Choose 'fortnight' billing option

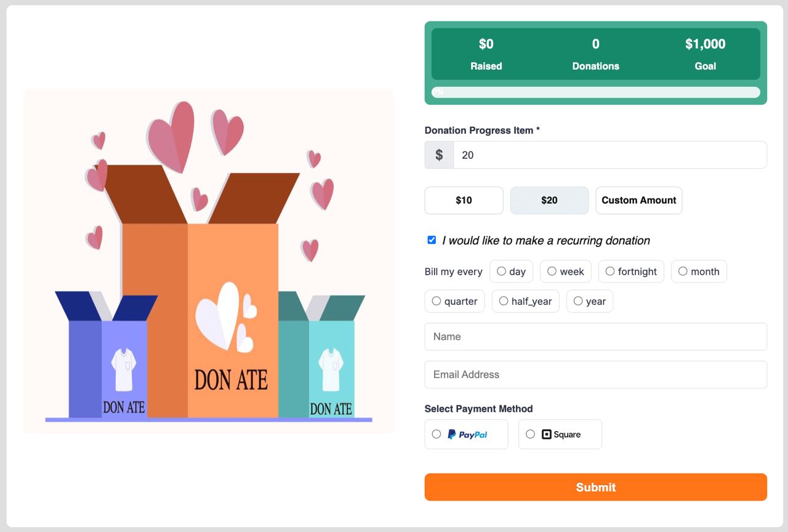click(x=609, y=271)
